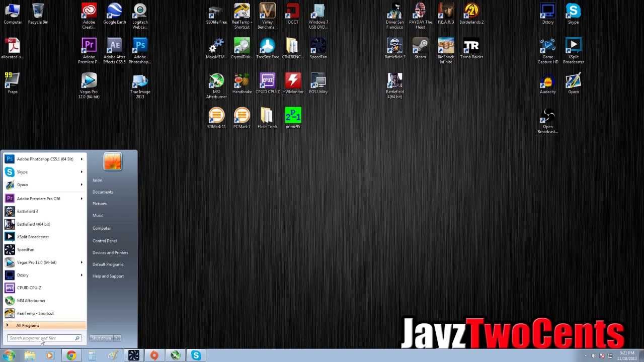Open the Recycle Bin desktop icon
Screen dimensions: 644x362
click(x=38, y=14)
